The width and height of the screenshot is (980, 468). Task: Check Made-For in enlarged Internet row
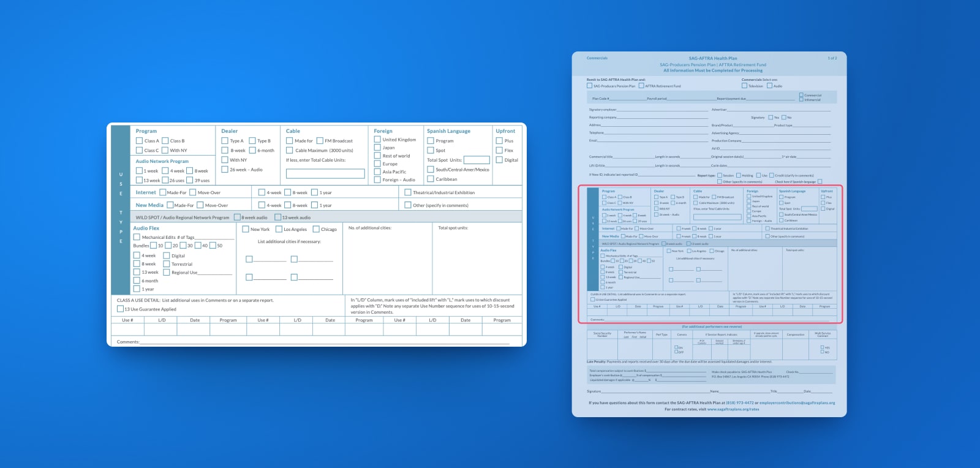pyautogui.click(x=162, y=192)
